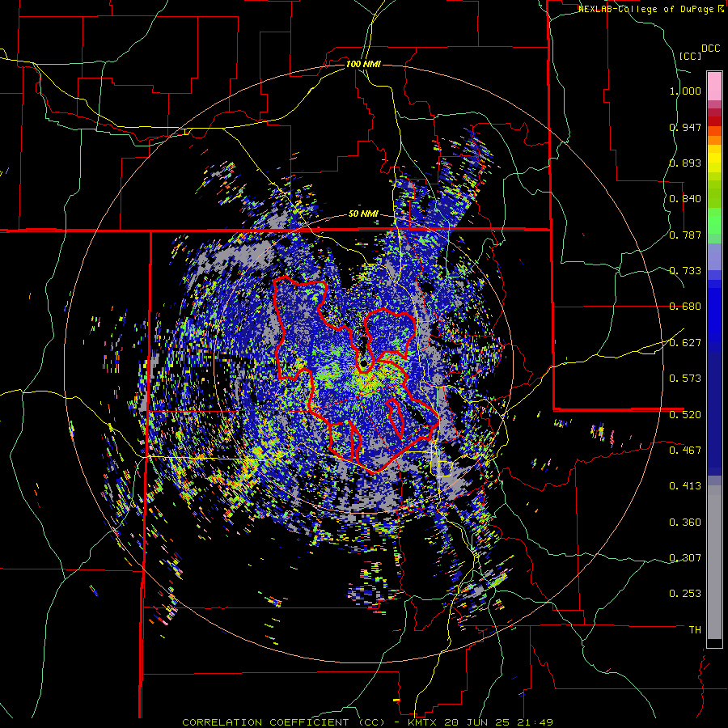Pick the orange band of the color scale
This screenshot has width=728, height=728.
(714, 140)
